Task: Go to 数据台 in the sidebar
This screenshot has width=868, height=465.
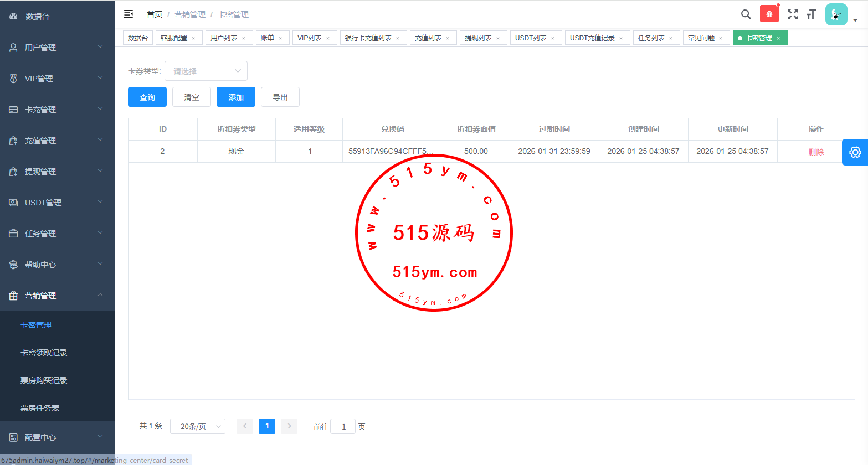Action: [38, 17]
